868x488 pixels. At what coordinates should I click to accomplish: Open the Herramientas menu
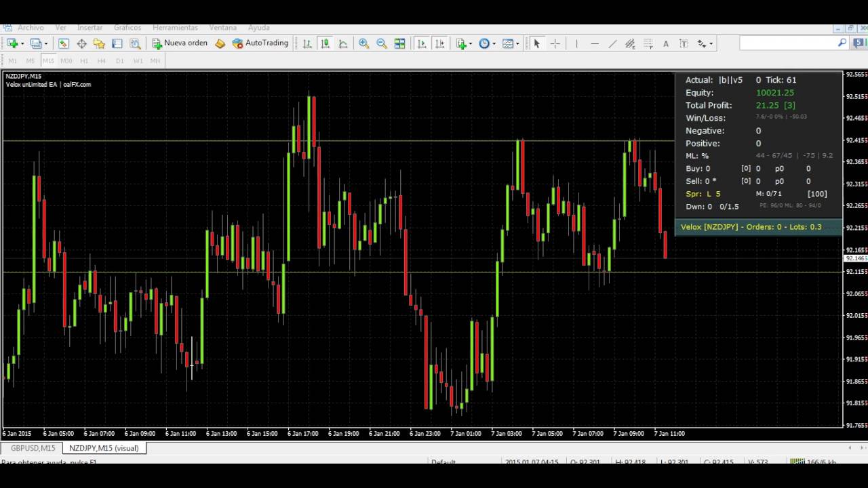click(176, 28)
